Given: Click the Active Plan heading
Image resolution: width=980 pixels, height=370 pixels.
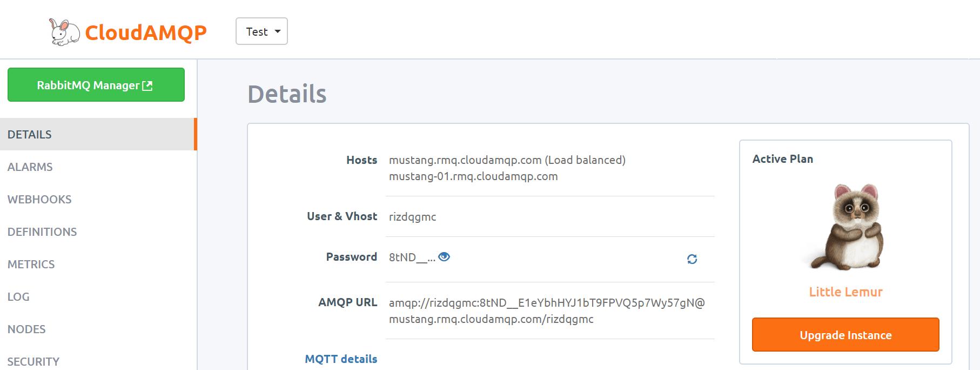Looking at the screenshot, I should 782,159.
